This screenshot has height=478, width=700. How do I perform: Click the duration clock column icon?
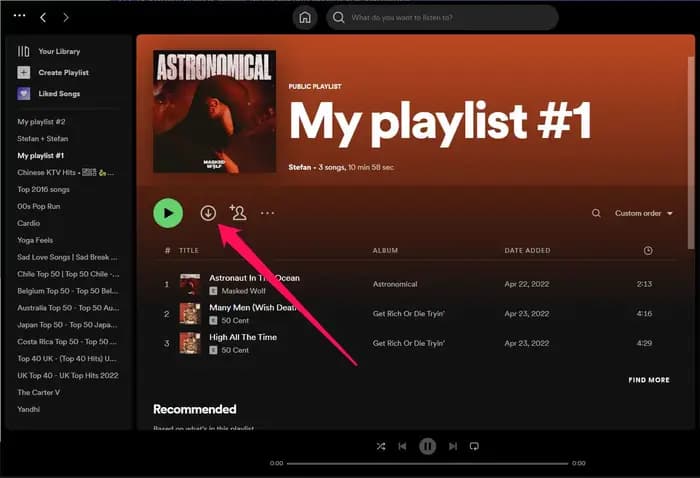648,250
